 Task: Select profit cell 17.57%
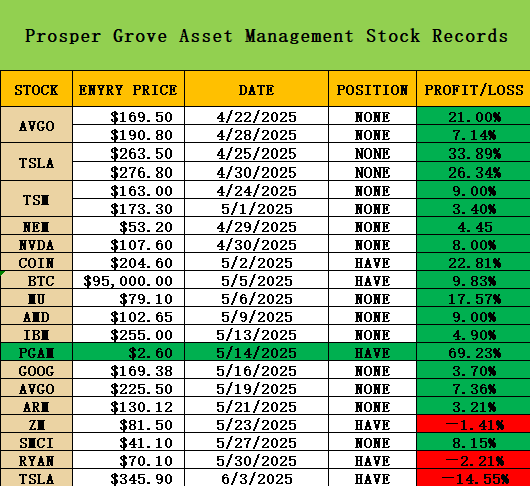(x=474, y=298)
